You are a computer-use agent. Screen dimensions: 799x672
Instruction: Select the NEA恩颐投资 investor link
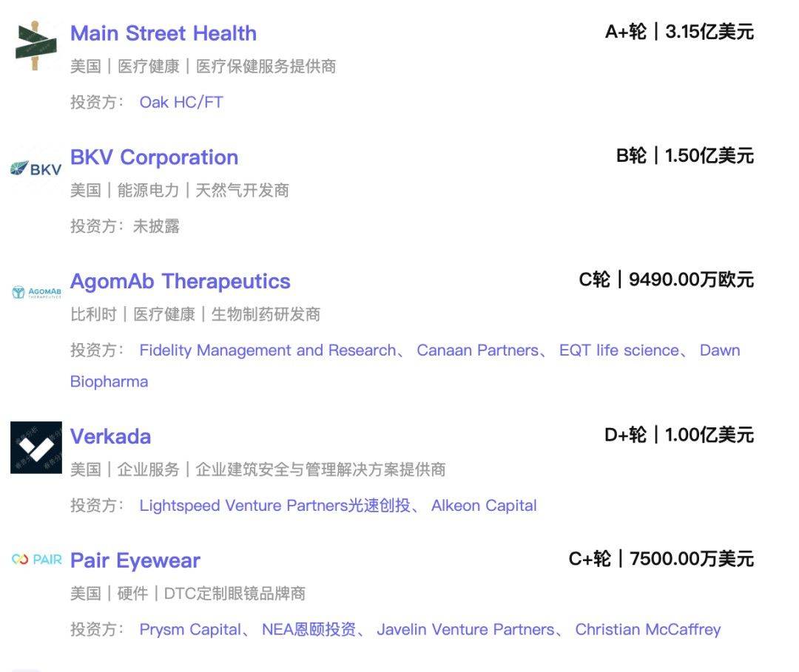click(309, 630)
